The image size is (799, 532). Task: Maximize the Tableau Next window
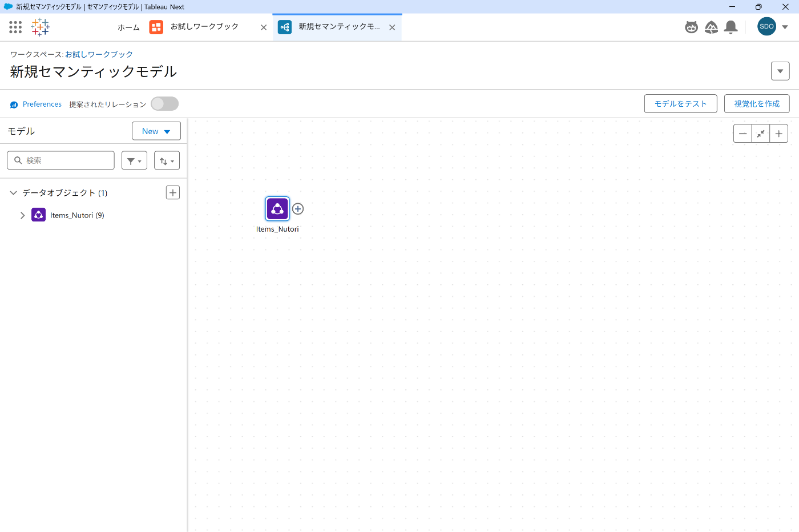(758, 7)
